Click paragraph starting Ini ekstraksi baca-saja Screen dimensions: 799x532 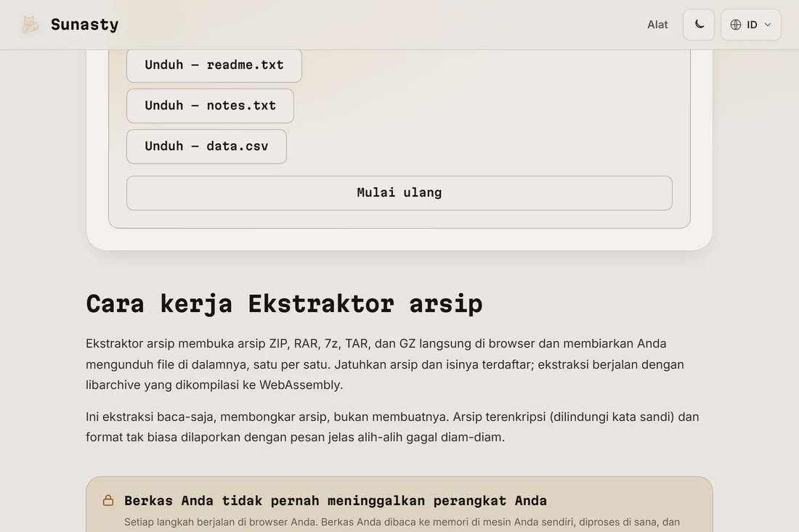[x=392, y=427]
